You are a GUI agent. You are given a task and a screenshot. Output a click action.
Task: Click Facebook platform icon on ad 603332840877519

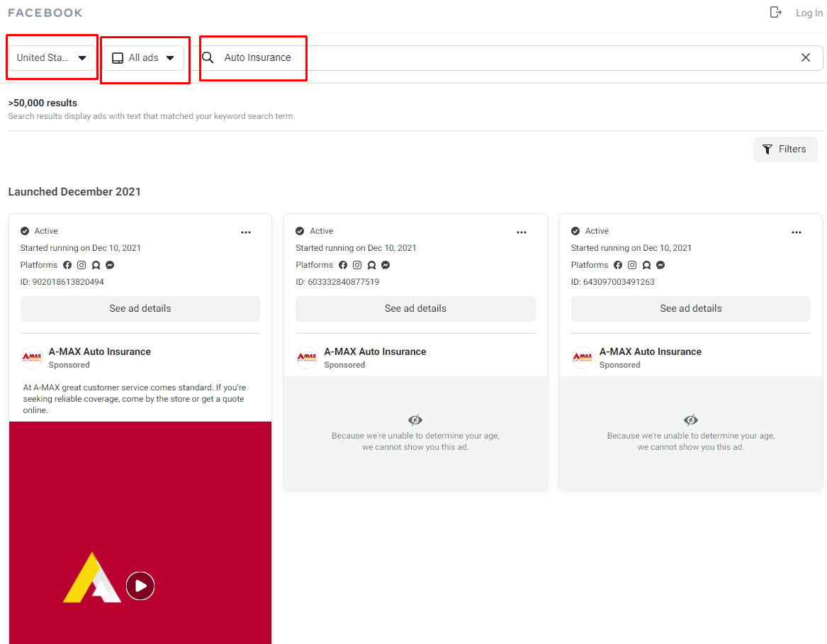point(343,265)
